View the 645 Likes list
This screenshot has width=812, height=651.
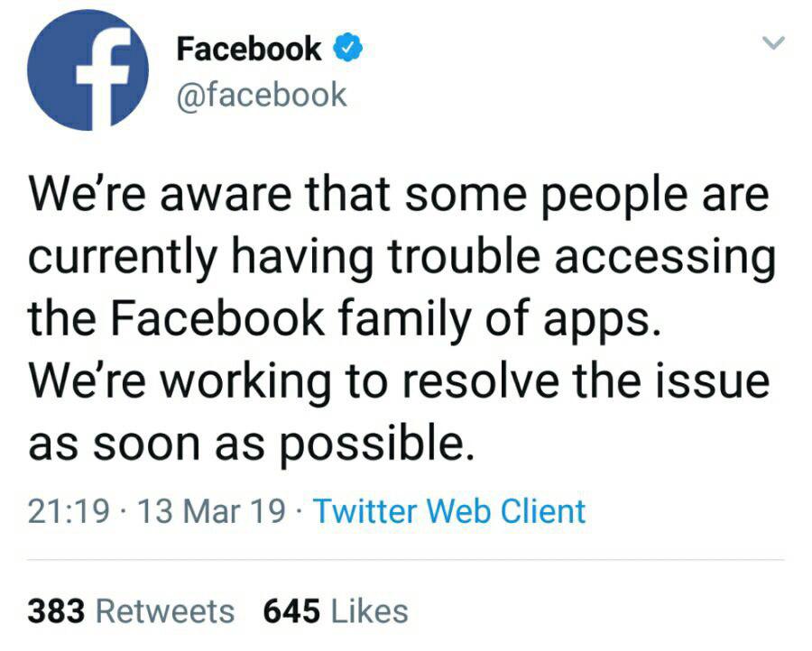(x=336, y=610)
